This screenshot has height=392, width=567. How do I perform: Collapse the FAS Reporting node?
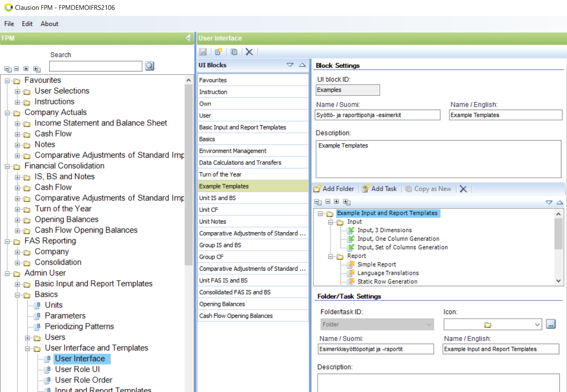click(x=7, y=241)
